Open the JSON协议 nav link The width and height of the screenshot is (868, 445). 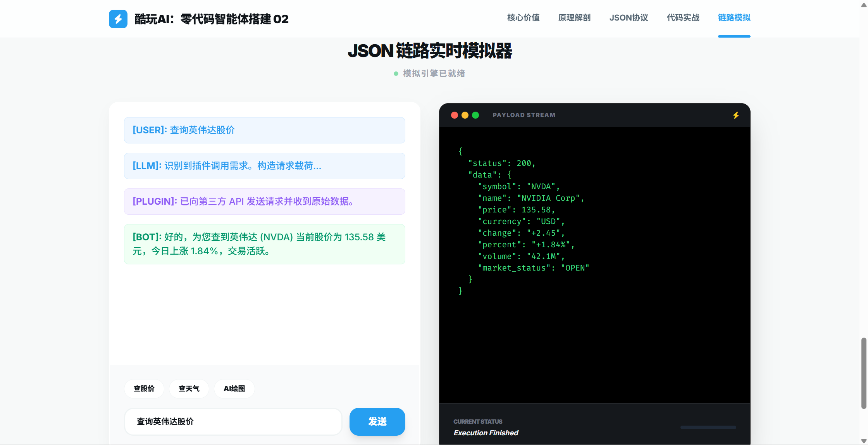click(629, 18)
